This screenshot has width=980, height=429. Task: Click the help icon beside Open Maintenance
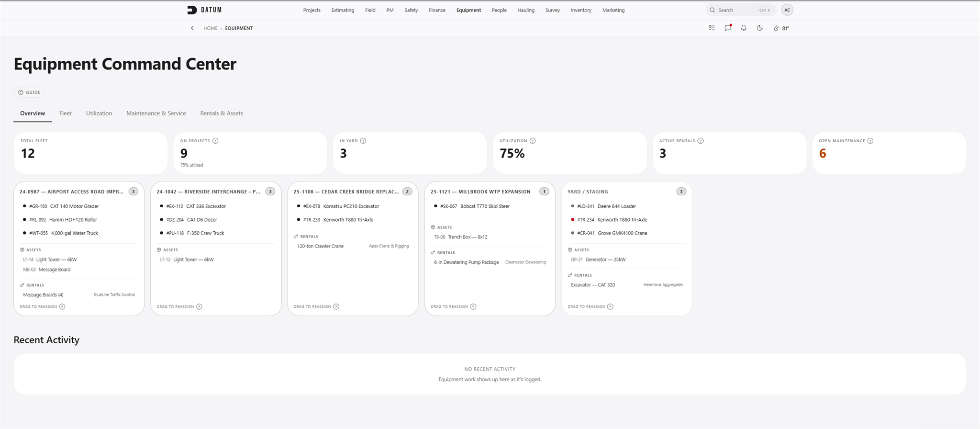click(870, 141)
